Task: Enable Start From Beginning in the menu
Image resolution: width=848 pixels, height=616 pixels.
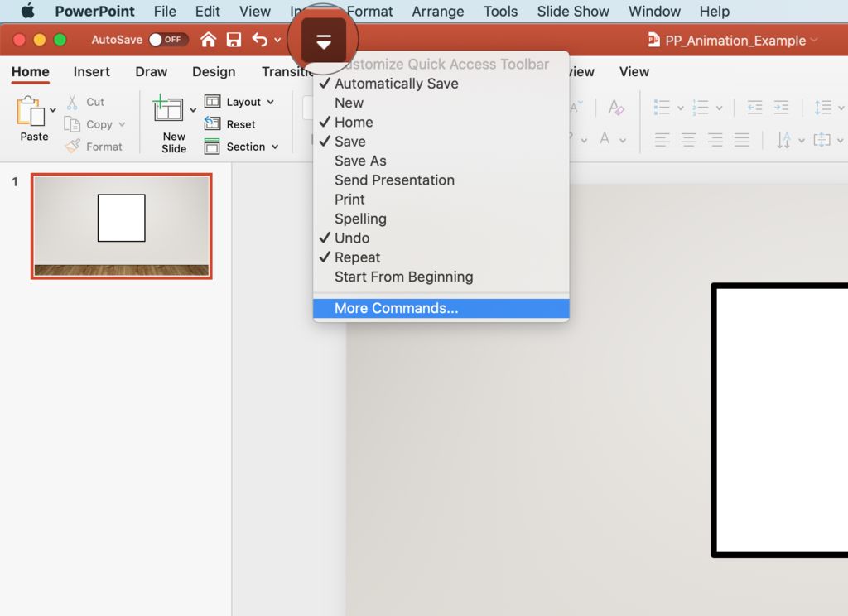Action: 441,277
